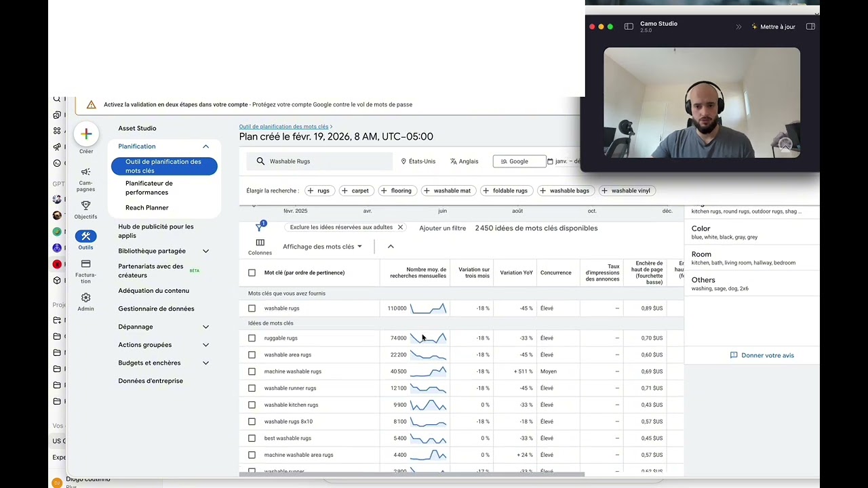Image resolution: width=868 pixels, height=488 pixels.
Task: Click the Anglais language translate icon
Action: tap(454, 161)
